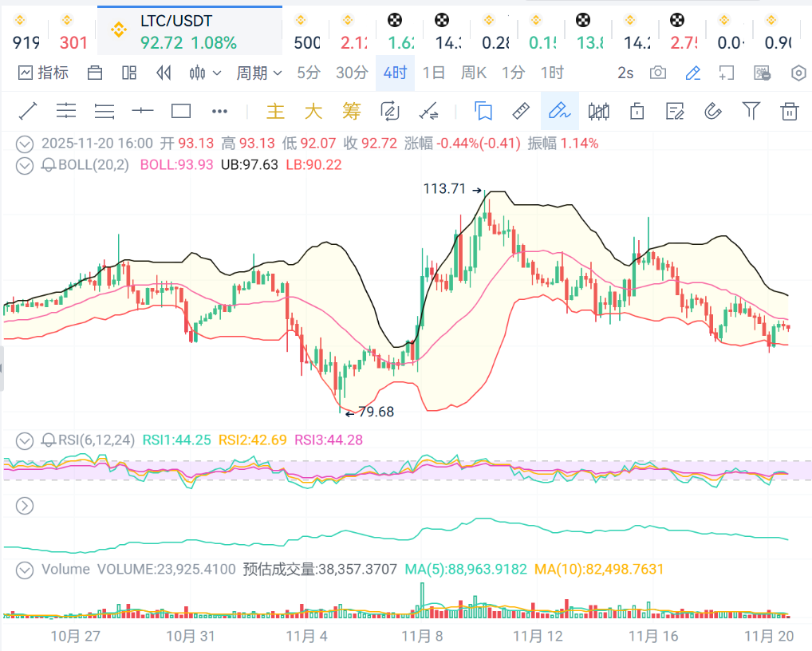The height and width of the screenshot is (651, 812).
Task: Toggle the BOLL indicator alert bell
Action: [x=48, y=165]
